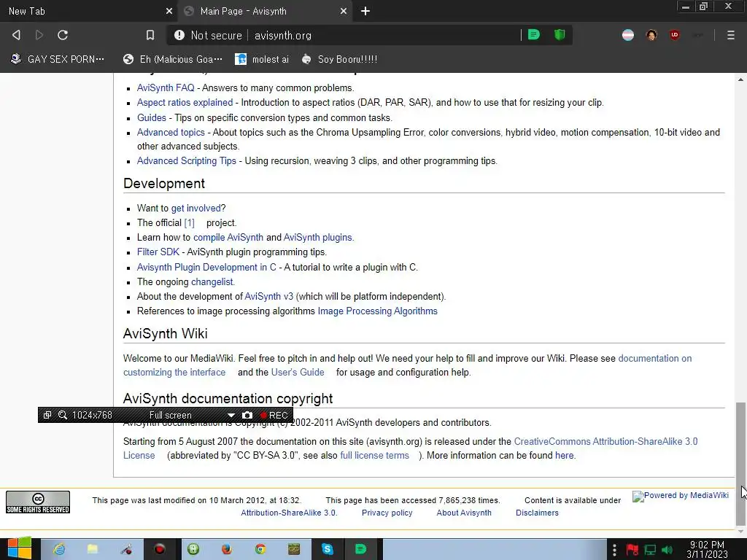This screenshot has width=747, height=560.
Task: Click the browser forward arrow
Action: [39, 35]
